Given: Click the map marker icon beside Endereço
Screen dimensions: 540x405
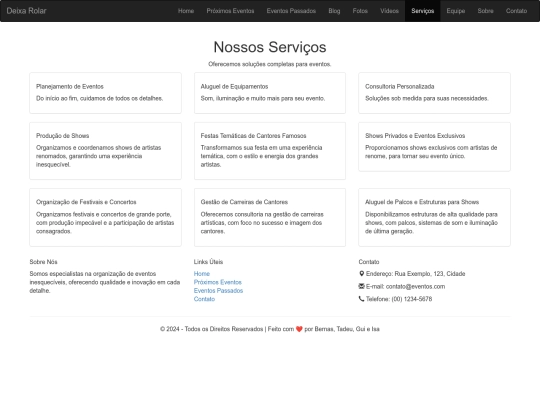Looking at the screenshot, I should [361, 273].
